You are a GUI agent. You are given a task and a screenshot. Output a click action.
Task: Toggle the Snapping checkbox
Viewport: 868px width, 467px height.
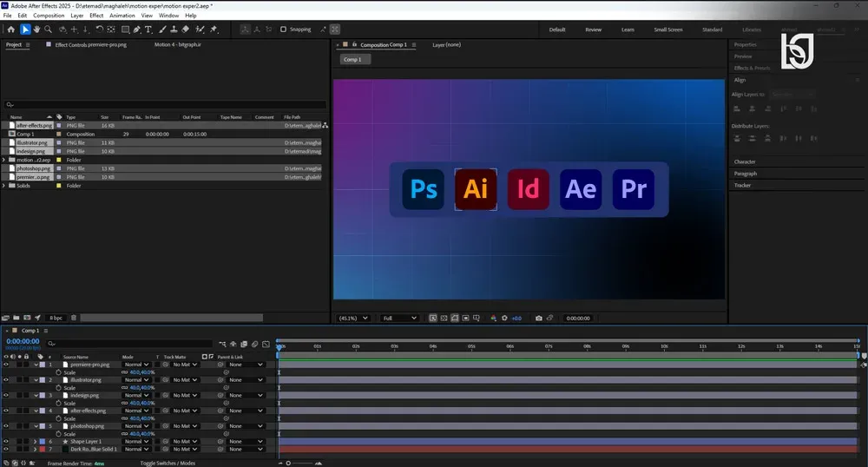284,30
